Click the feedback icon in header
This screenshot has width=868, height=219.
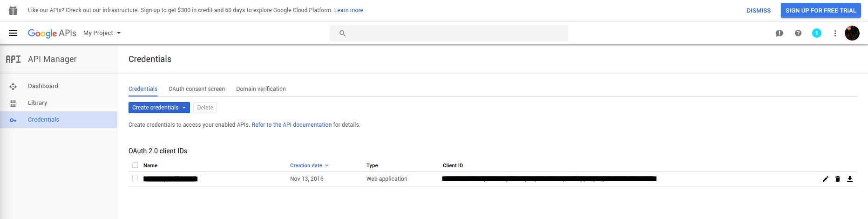coord(779,33)
